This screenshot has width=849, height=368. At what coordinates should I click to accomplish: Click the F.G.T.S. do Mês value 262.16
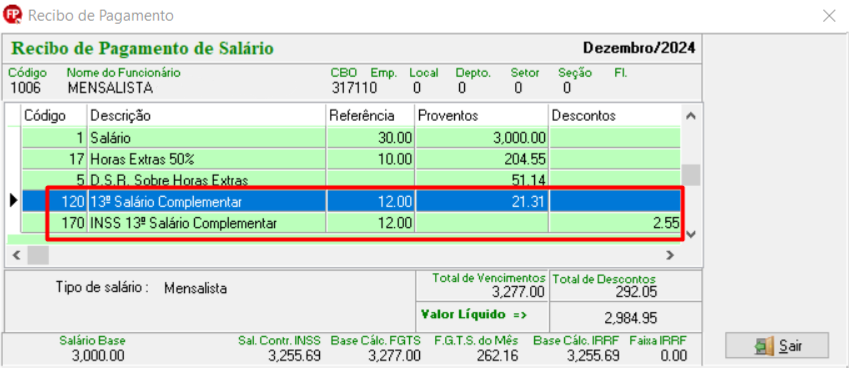497,356
